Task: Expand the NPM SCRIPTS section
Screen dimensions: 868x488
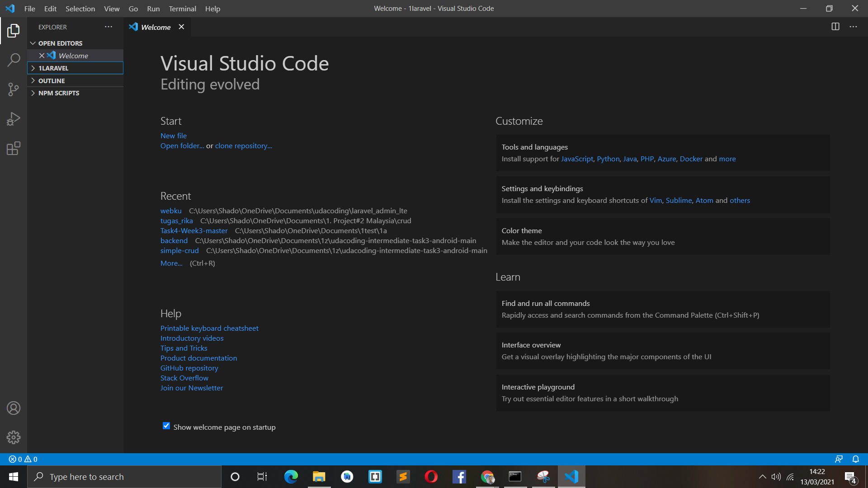Action: pos(59,93)
